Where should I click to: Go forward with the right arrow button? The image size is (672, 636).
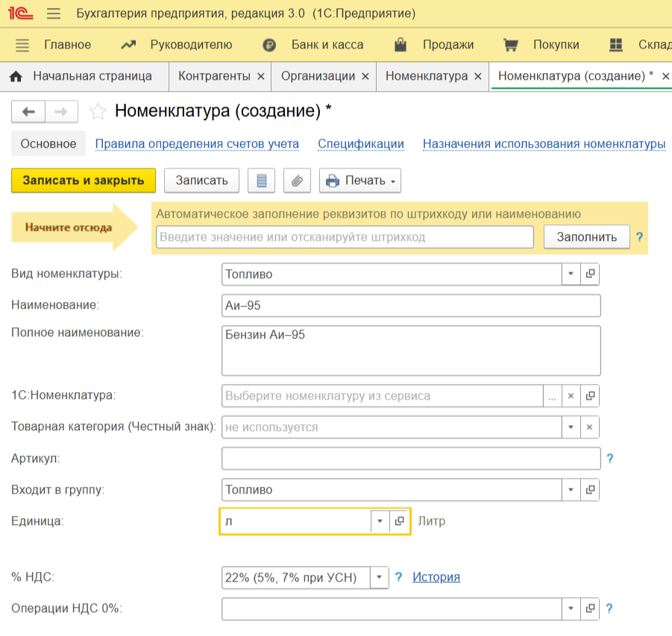point(61,112)
